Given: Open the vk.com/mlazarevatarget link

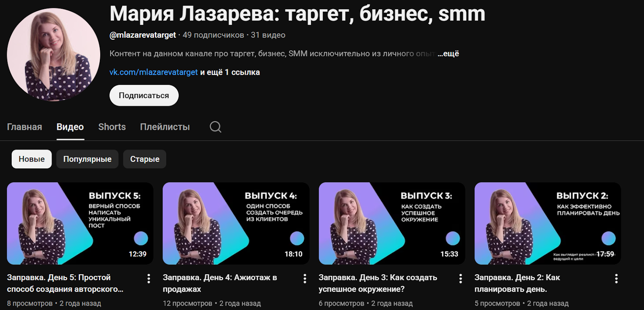Looking at the screenshot, I should pos(154,72).
